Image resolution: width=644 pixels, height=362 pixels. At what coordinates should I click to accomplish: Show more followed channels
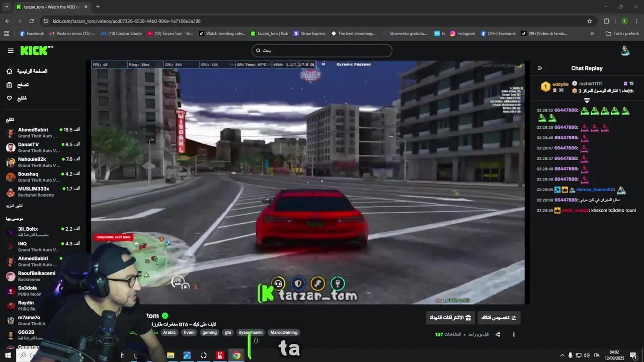(x=14, y=206)
